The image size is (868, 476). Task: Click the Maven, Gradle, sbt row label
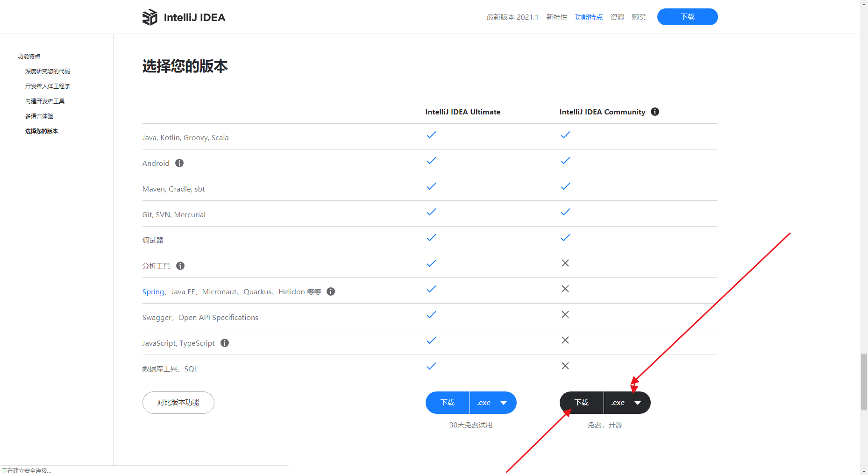point(174,189)
